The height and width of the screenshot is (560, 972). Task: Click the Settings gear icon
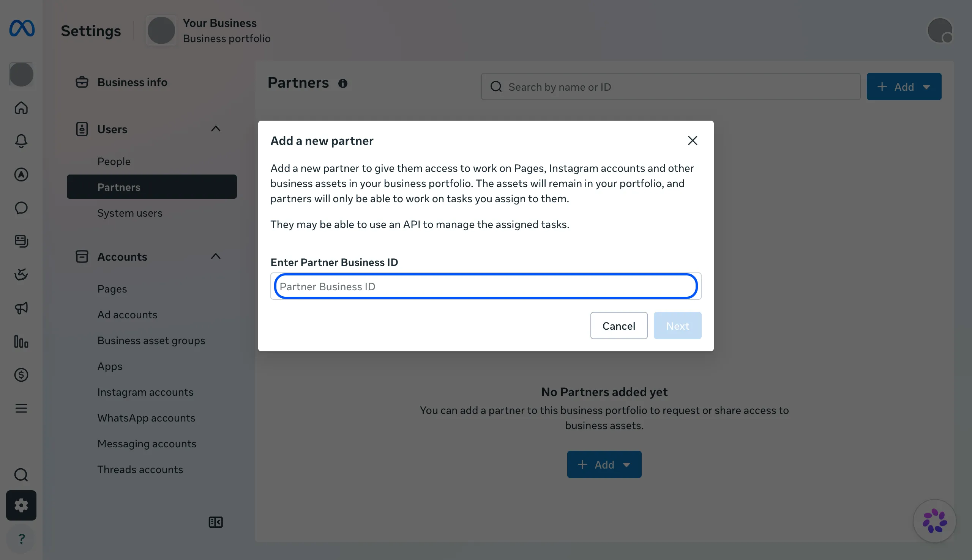(x=21, y=505)
